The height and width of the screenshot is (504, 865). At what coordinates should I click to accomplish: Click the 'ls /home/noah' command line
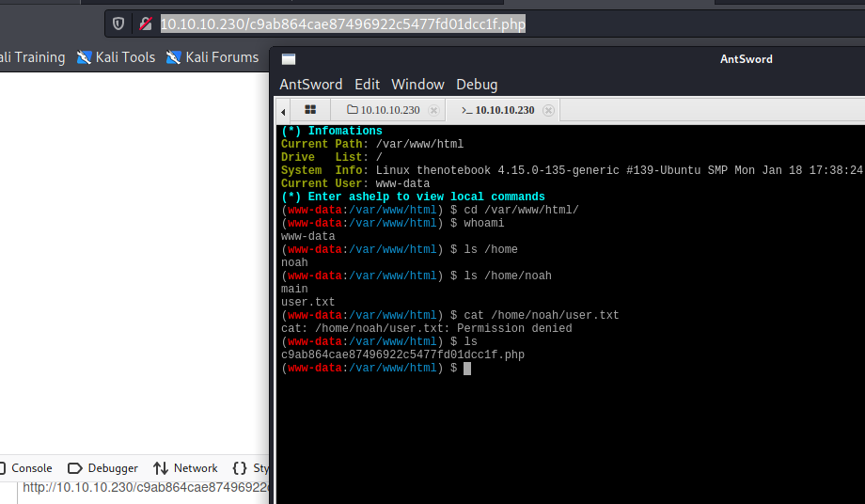(417, 276)
